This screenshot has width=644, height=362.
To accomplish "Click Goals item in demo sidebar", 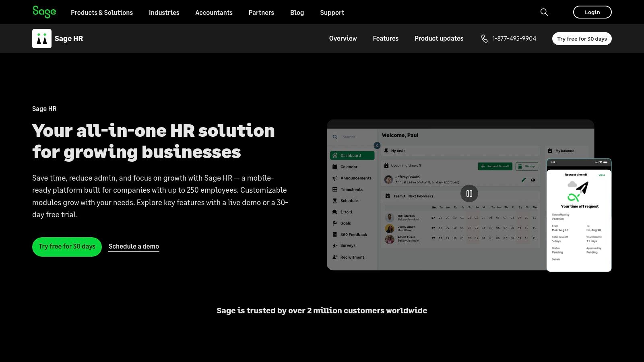I will [x=342, y=223].
